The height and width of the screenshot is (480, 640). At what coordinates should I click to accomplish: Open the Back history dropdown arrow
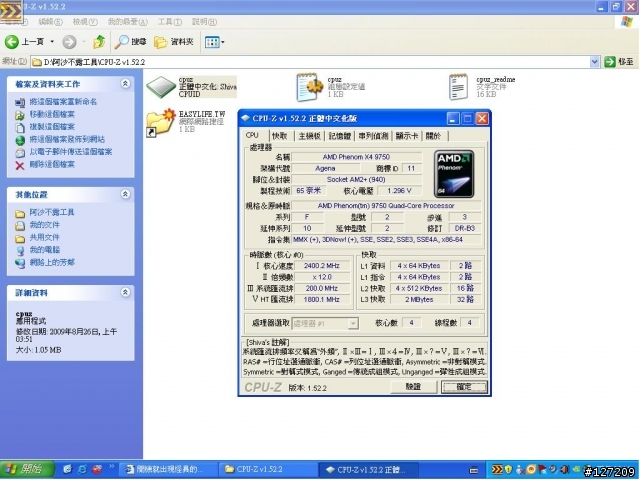[x=52, y=42]
